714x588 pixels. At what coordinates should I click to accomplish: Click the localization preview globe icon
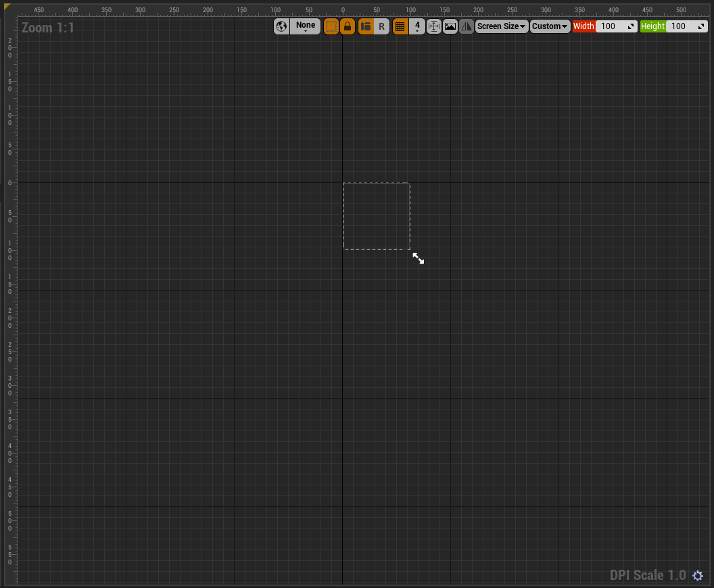281,26
